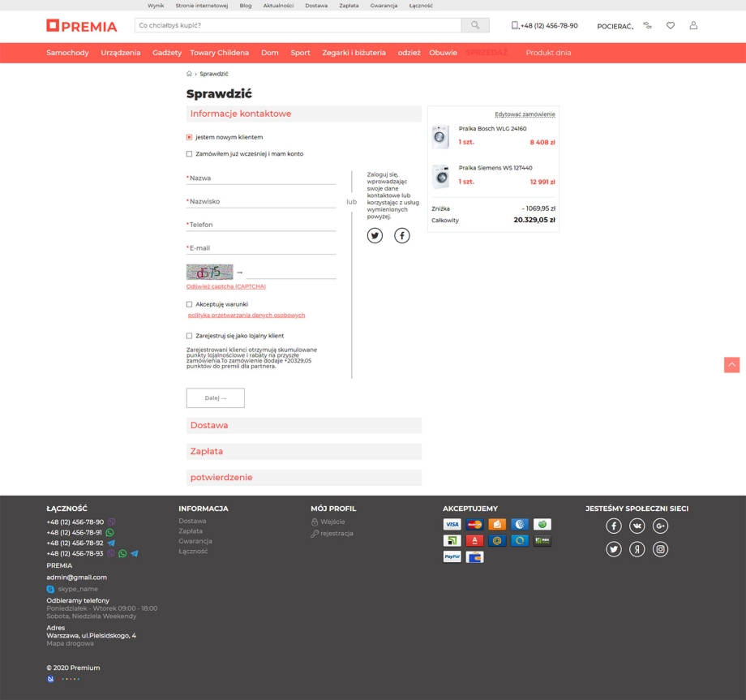Check "Akceptuję warunki" checkbox
Image resolution: width=746 pixels, height=700 pixels.
190,304
